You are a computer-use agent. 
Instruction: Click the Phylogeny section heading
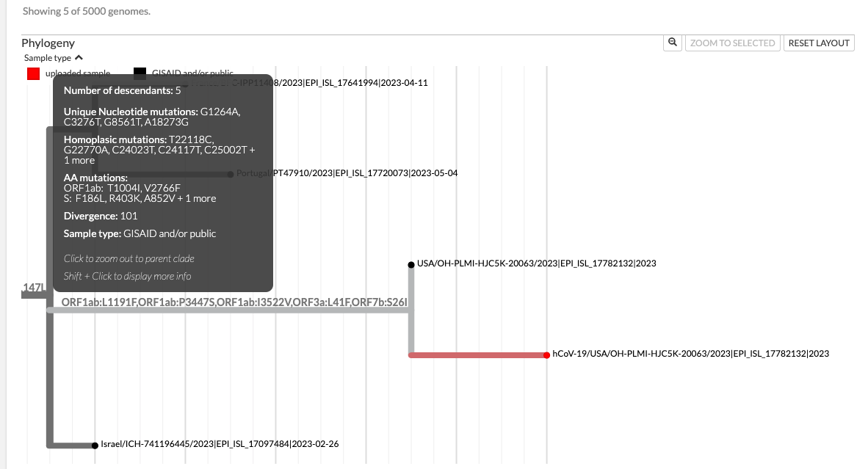48,43
